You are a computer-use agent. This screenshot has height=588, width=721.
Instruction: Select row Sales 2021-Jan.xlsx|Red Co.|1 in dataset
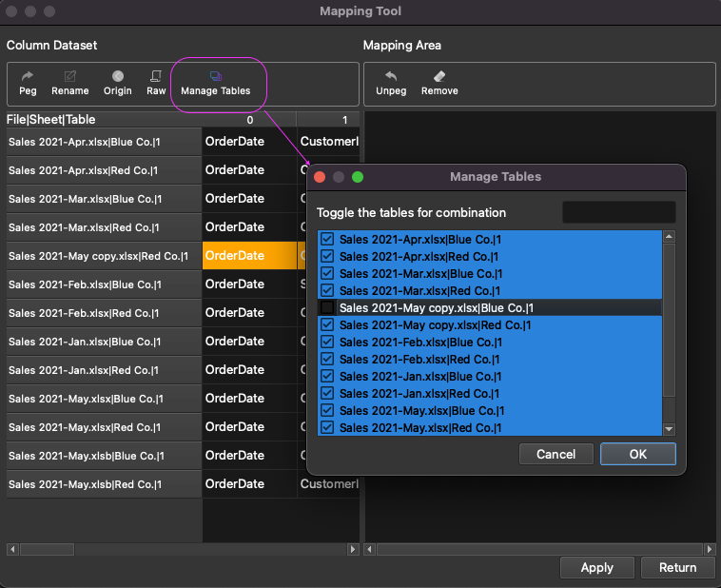tap(104, 370)
